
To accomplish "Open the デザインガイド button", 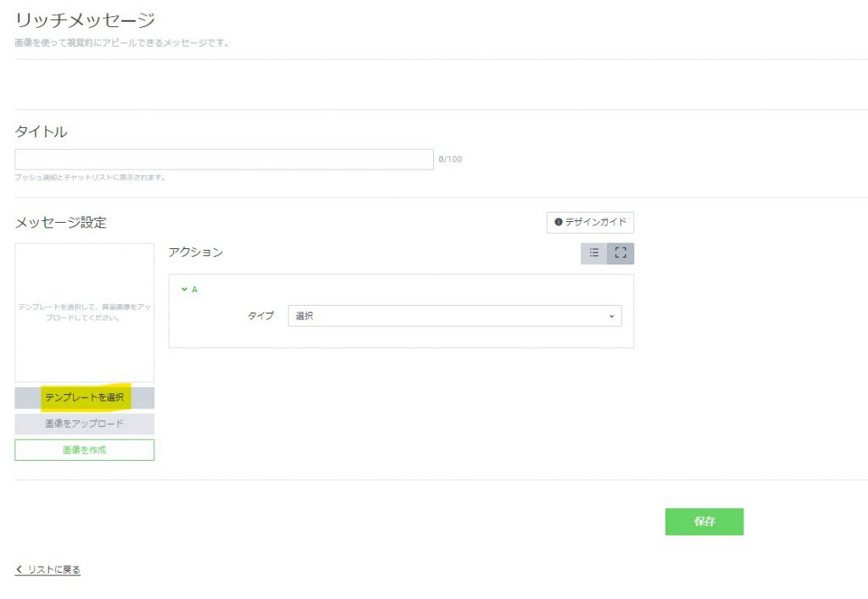I will coord(590,222).
